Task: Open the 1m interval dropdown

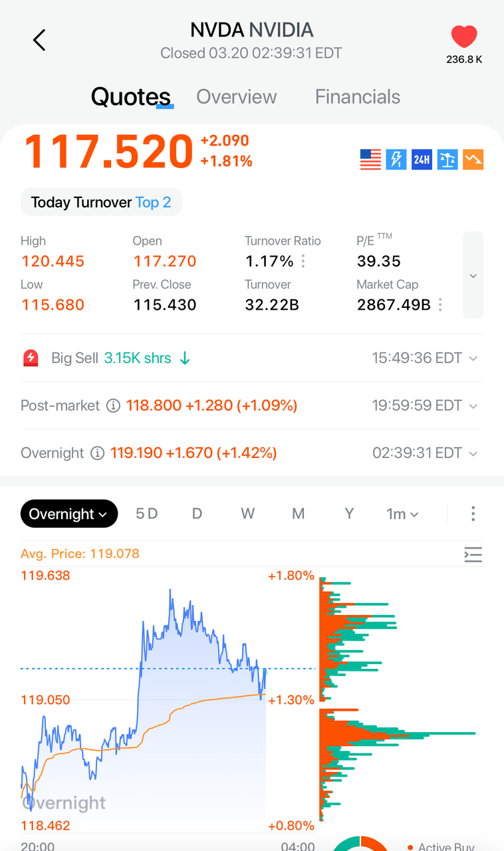Action: pos(402,514)
